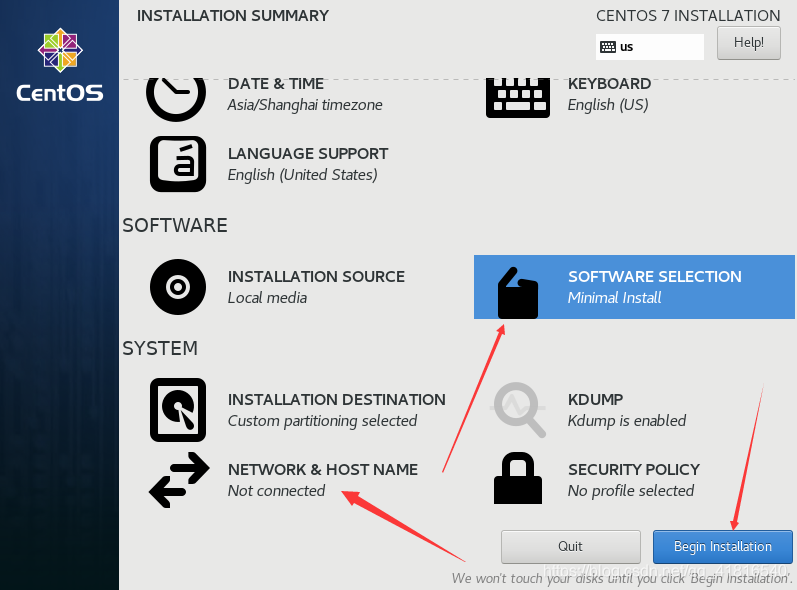
Task: Click No profile selected text
Action: (631, 491)
